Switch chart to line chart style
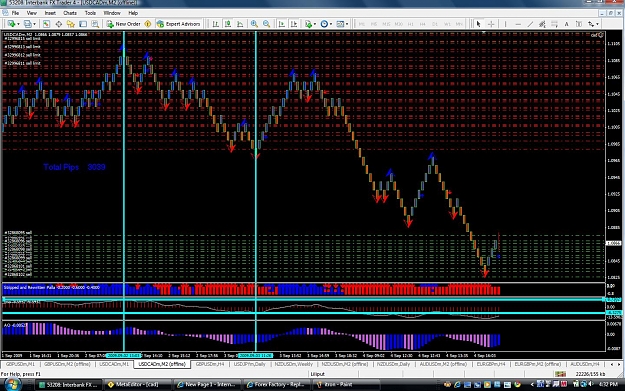The image size is (625, 391). pos(240,24)
